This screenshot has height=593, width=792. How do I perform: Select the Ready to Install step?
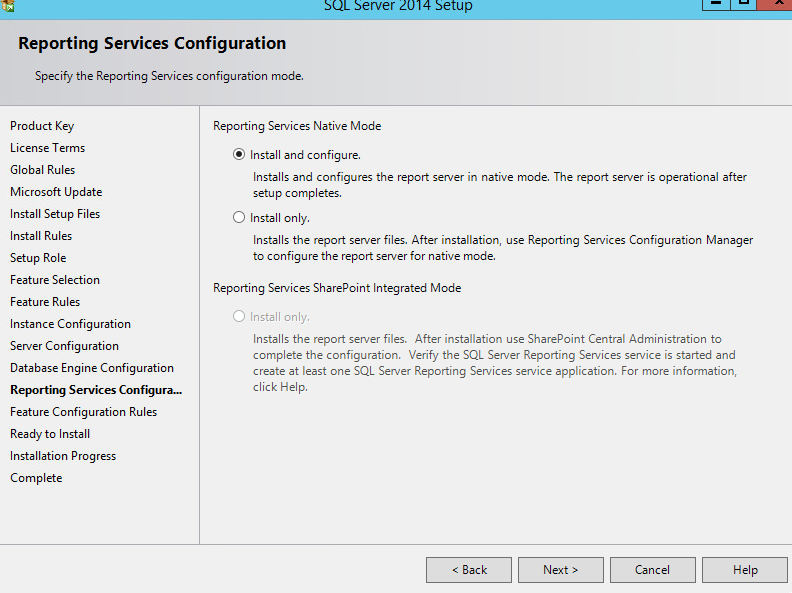point(50,434)
